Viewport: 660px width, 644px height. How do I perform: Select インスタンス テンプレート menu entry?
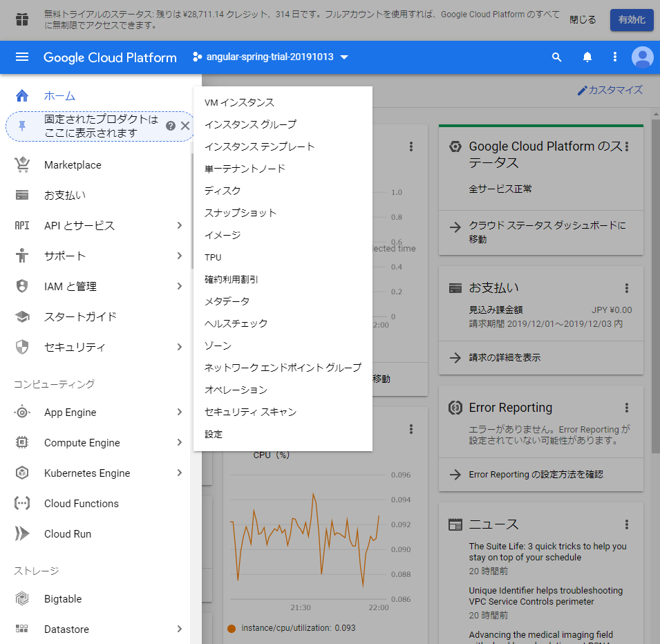point(283,146)
